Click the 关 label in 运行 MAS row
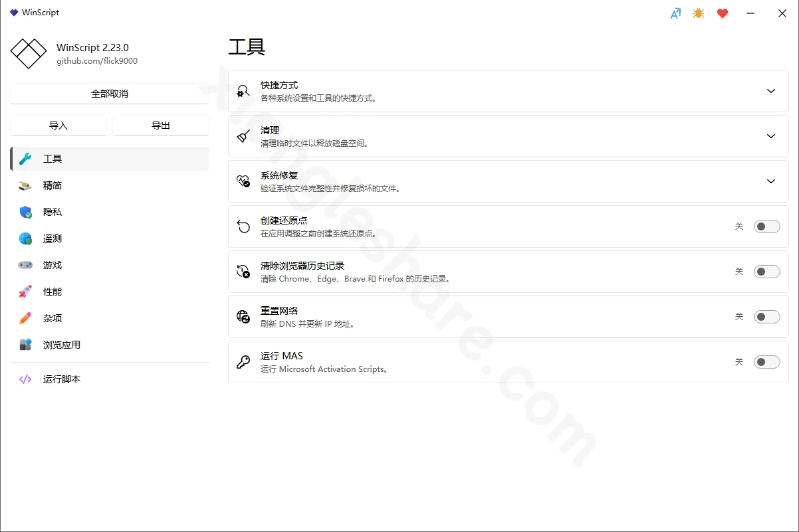The width and height of the screenshot is (799, 532). point(739,362)
